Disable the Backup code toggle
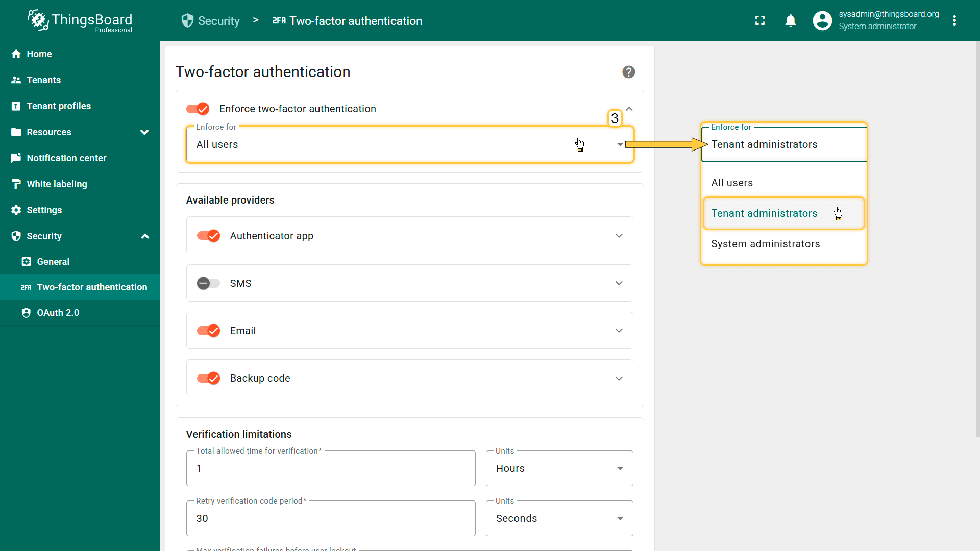980x551 pixels. [x=208, y=378]
